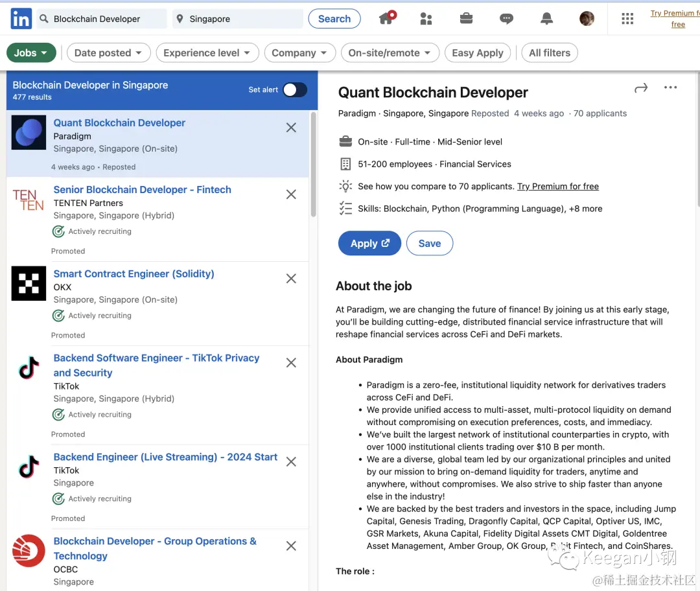
Task: Open the Work apps grid icon
Action: (x=627, y=18)
